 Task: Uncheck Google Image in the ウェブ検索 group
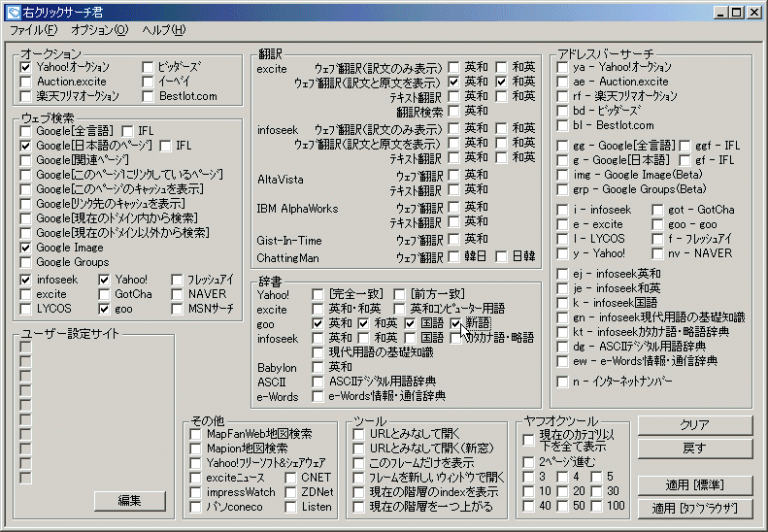tap(25, 248)
